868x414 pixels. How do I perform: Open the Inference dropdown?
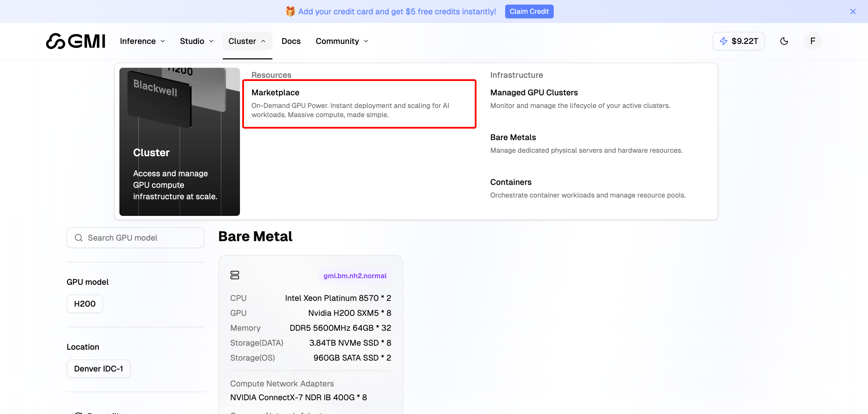[142, 41]
